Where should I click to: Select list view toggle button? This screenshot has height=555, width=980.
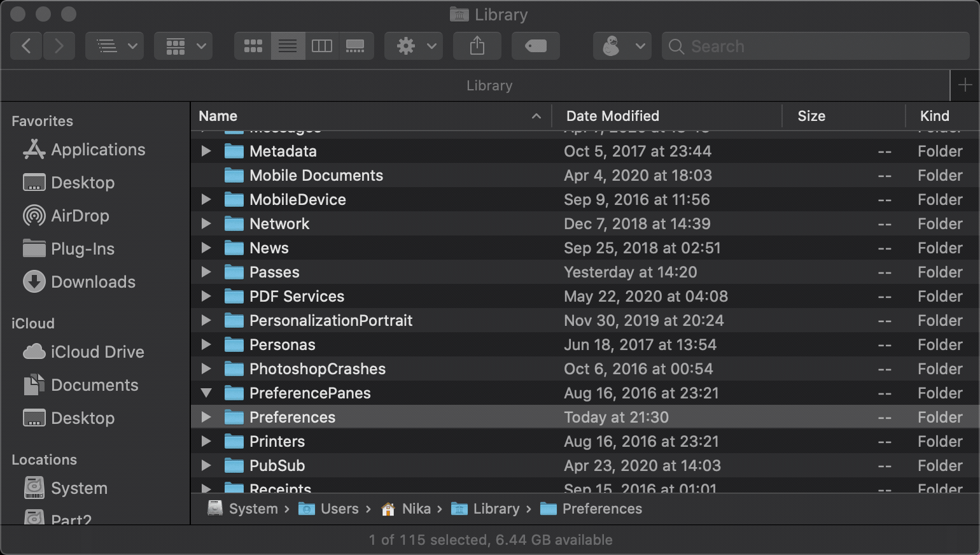tap(288, 46)
